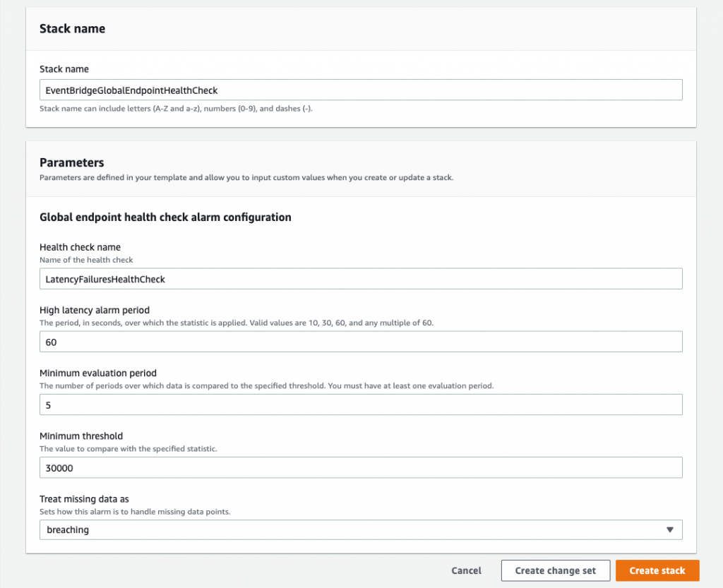Viewport: 723px width, 588px height.
Task: Open the Treat missing data as dropdown
Action: point(361,529)
